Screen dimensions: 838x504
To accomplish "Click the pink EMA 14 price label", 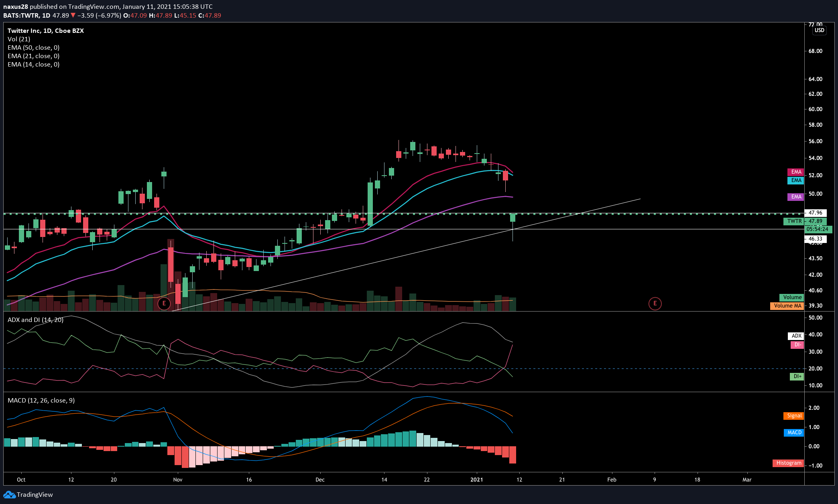I will click(795, 172).
